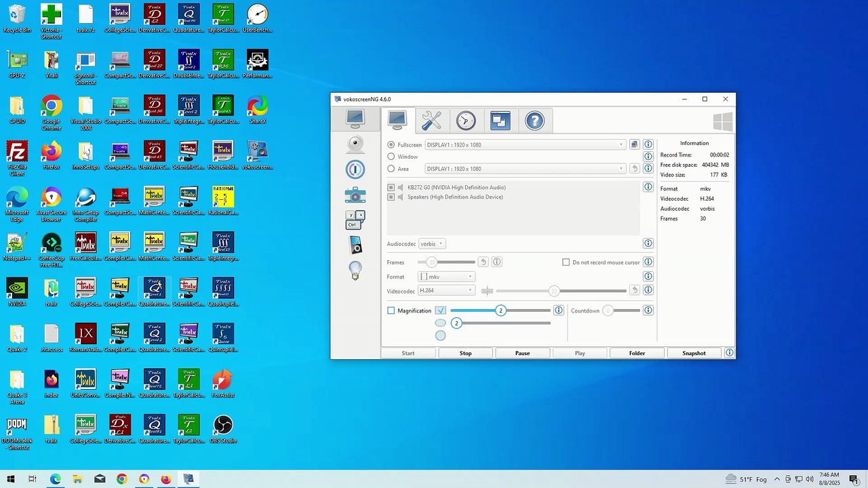Adjust the Magnification slider handle
The image size is (868, 488).
coord(500,310)
